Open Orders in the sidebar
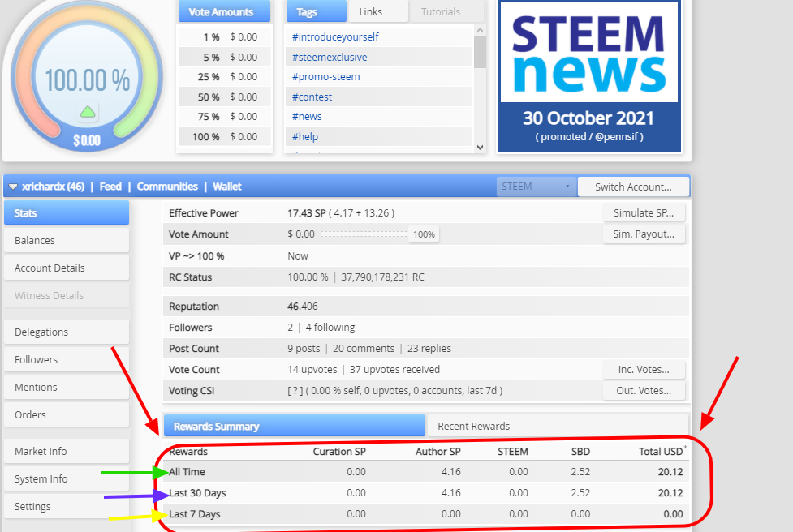Viewport: 793px width, 532px height. coord(67,414)
